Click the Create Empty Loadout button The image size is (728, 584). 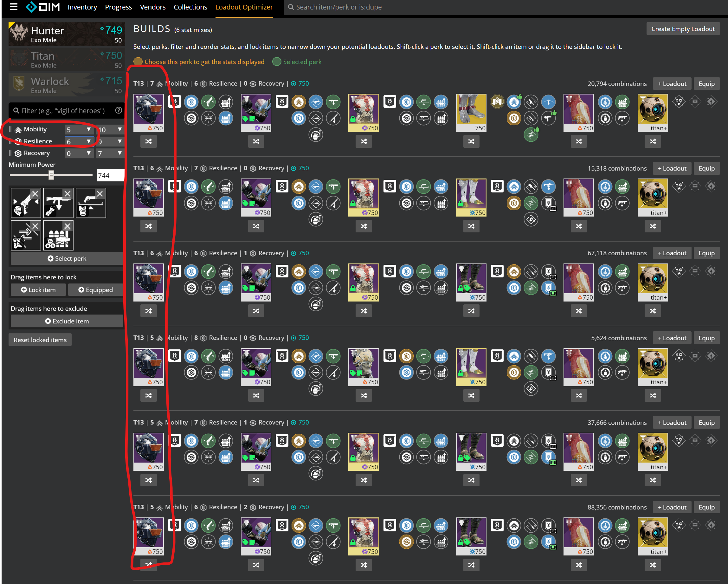click(683, 28)
